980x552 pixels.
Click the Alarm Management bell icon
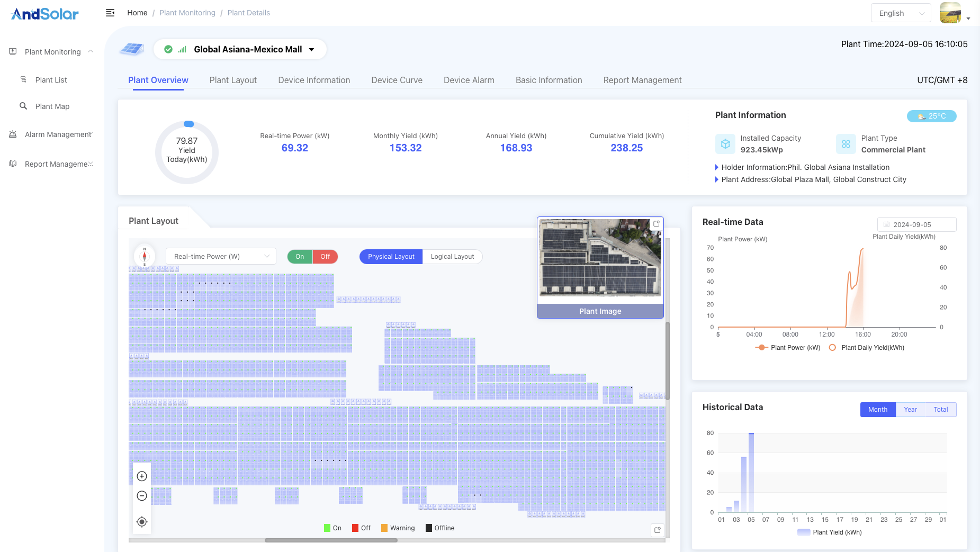pos(13,134)
